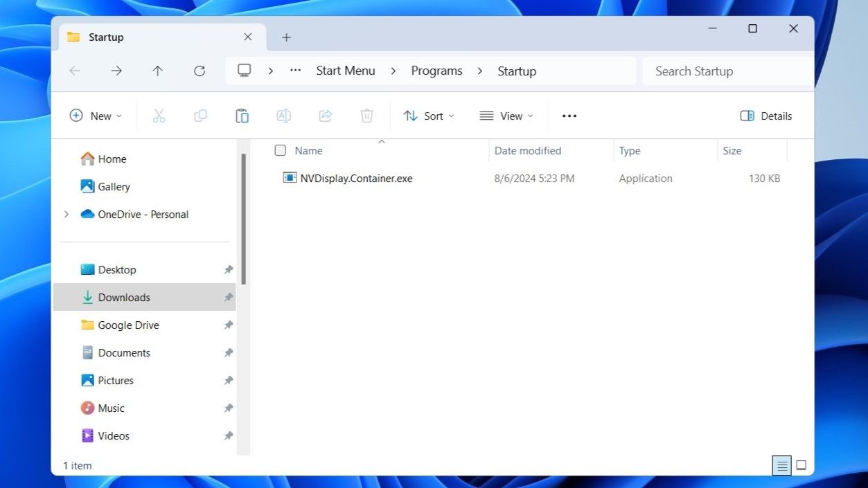
Task: Toggle the Details pane on
Action: tap(765, 116)
